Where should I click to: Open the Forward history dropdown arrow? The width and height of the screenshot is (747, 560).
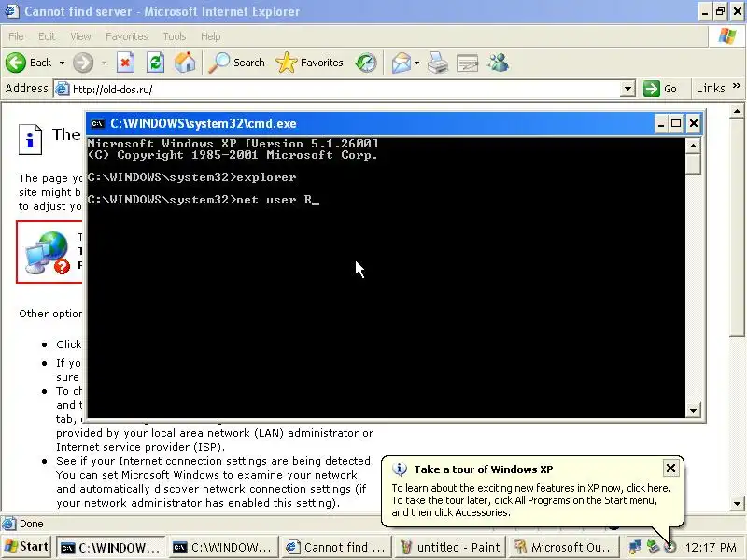pos(104,63)
